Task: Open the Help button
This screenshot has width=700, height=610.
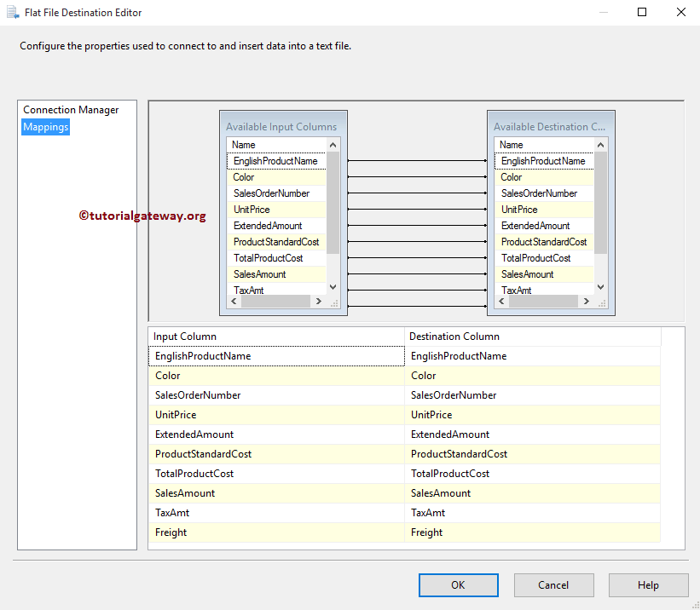Action: (648, 584)
